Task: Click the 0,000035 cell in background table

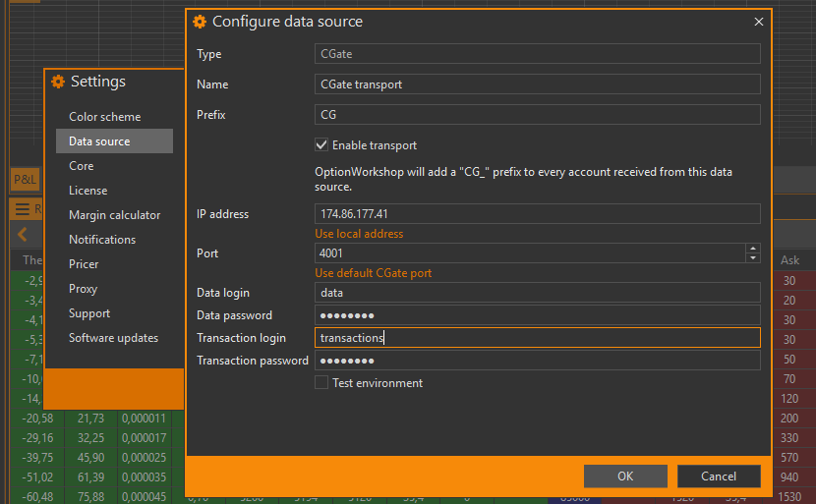Action: (145, 477)
